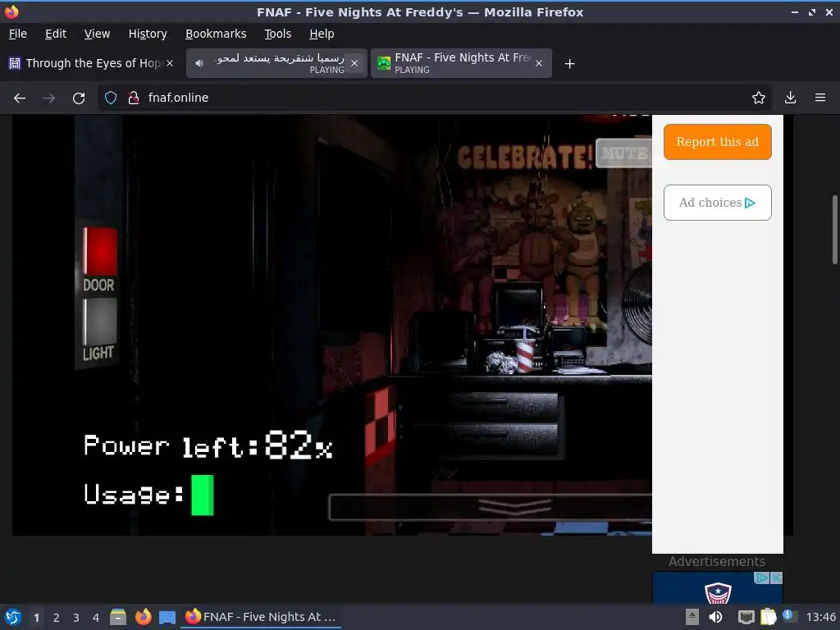Open the downloads panel
840x630 pixels.
(x=790, y=98)
